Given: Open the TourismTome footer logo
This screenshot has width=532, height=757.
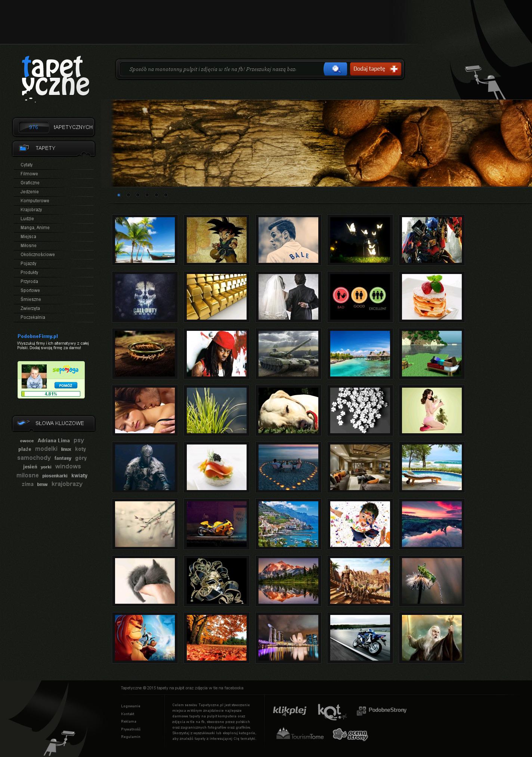Looking at the screenshot, I should click(300, 734).
